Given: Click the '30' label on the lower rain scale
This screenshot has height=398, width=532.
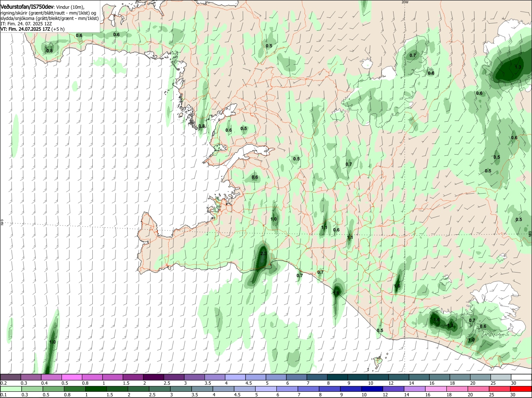Looking at the screenshot, I should (x=512, y=395).
